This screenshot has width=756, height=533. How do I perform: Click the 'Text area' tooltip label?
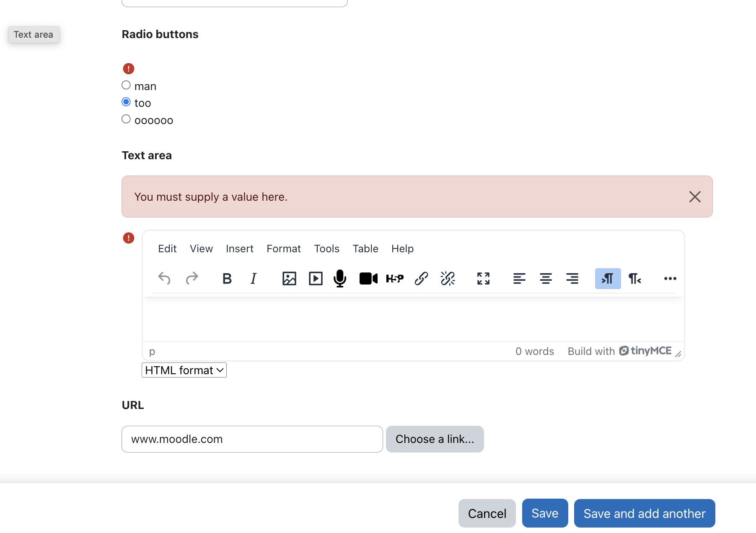click(x=34, y=34)
